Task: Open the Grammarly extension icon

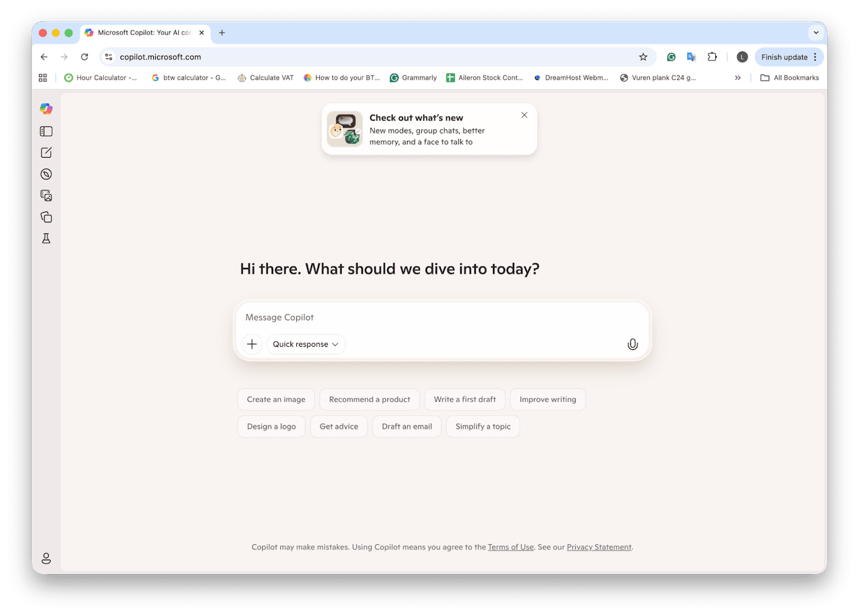Action: [x=671, y=56]
